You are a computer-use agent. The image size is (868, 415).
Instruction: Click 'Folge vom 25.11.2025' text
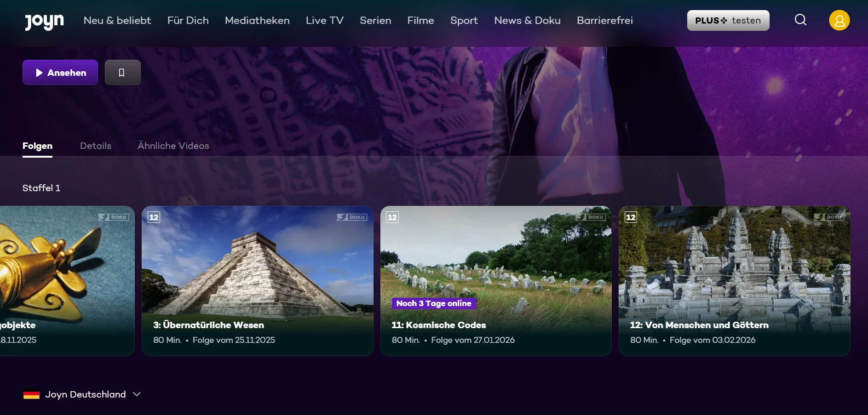(x=234, y=340)
